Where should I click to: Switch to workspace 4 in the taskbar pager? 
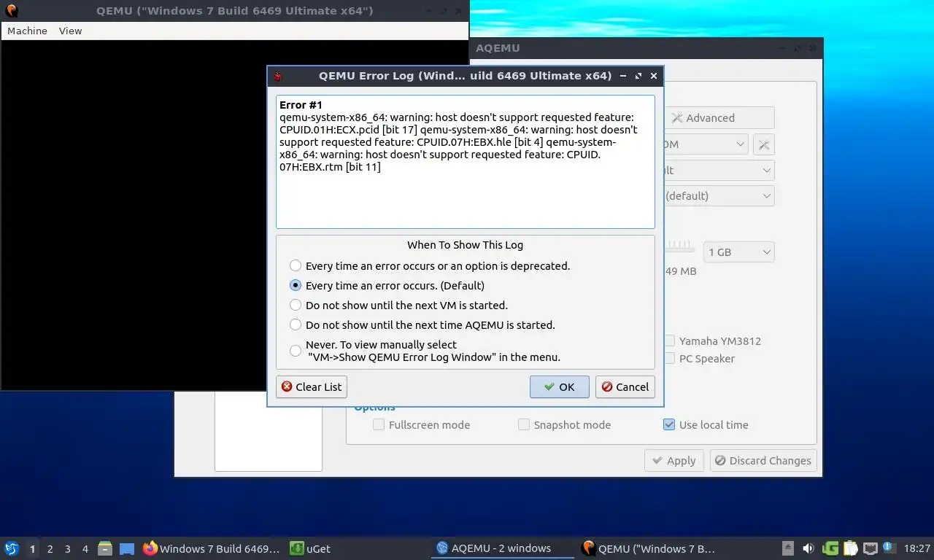85,549
